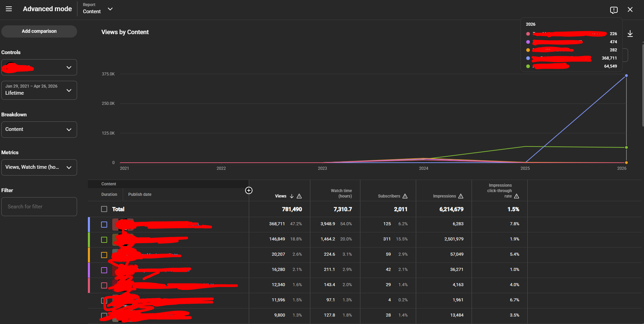Download the report via download icon
The width and height of the screenshot is (644, 324).
point(630,33)
